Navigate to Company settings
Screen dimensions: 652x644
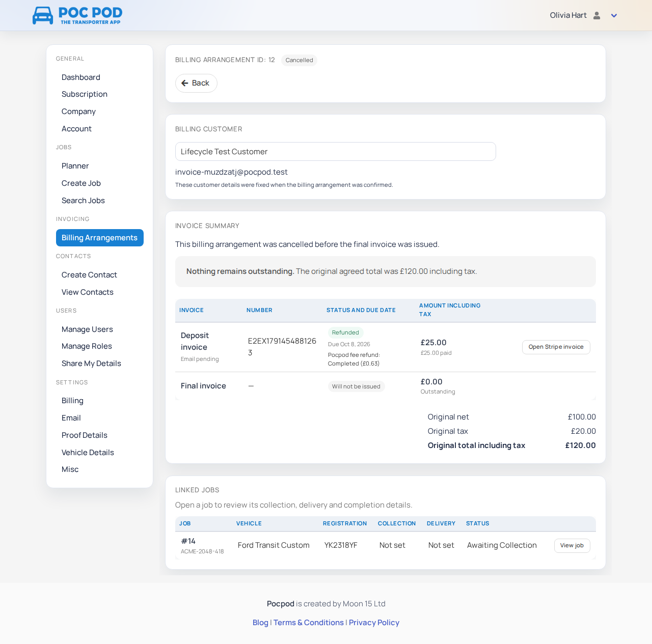[78, 111]
